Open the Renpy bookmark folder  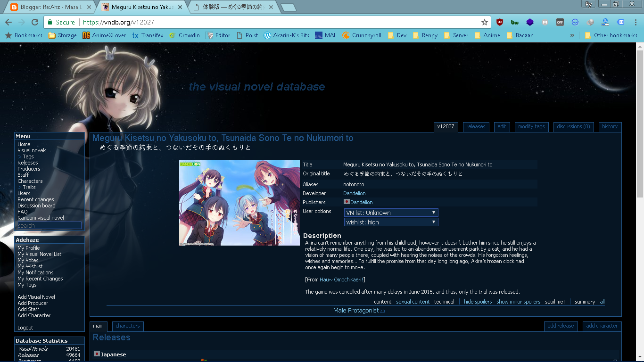click(425, 35)
